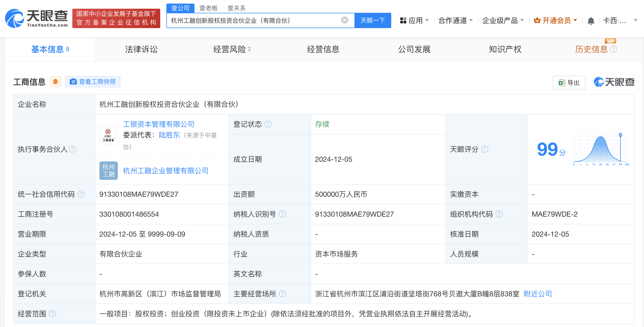The image size is (644, 327).
Task: Open the 附近公司 link
Action: [x=538, y=294]
